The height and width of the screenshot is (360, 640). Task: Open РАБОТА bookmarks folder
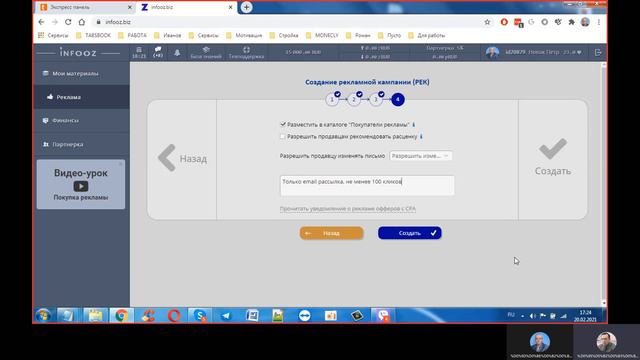(x=132, y=36)
